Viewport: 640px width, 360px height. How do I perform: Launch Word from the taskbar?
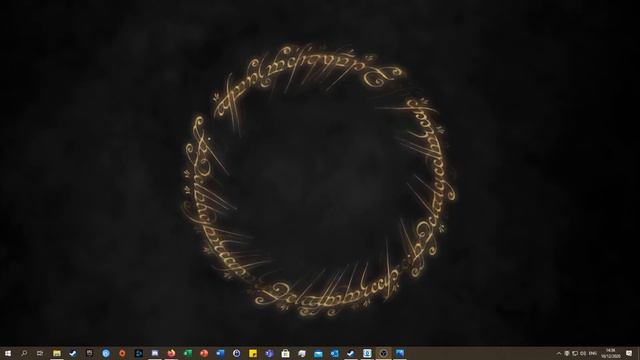click(220, 353)
